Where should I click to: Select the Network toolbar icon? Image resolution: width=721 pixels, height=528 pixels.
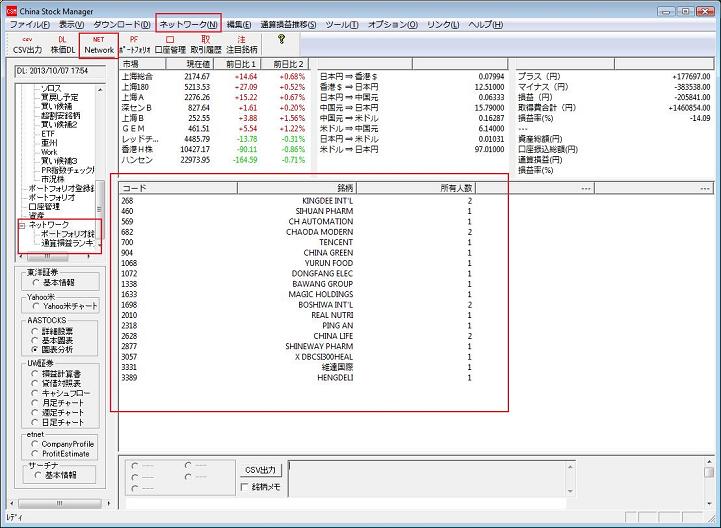(99, 44)
